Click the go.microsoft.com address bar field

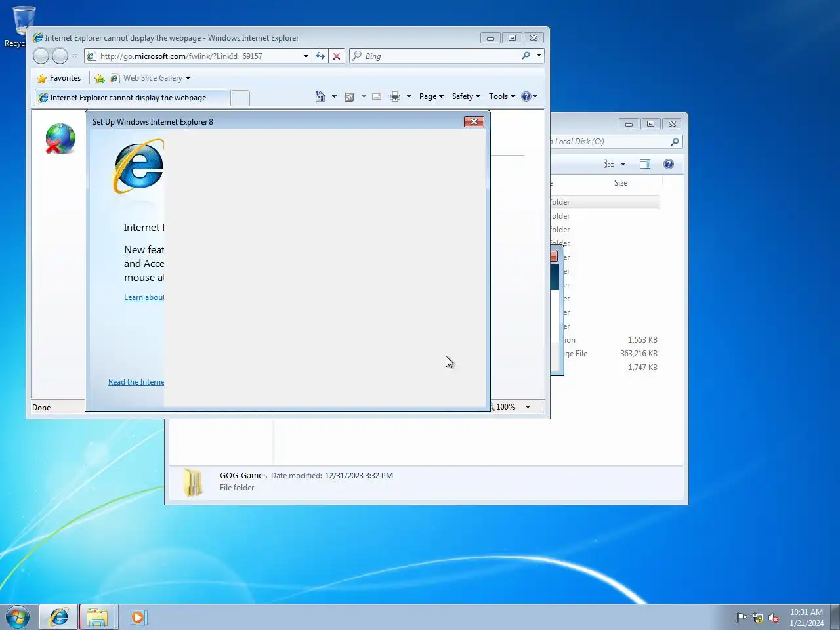click(198, 56)
